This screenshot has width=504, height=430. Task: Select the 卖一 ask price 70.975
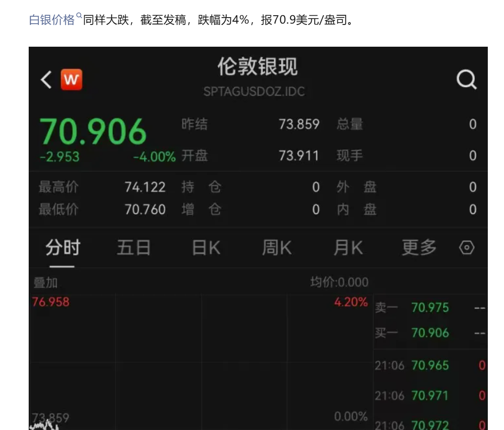[x=430, y=307]
